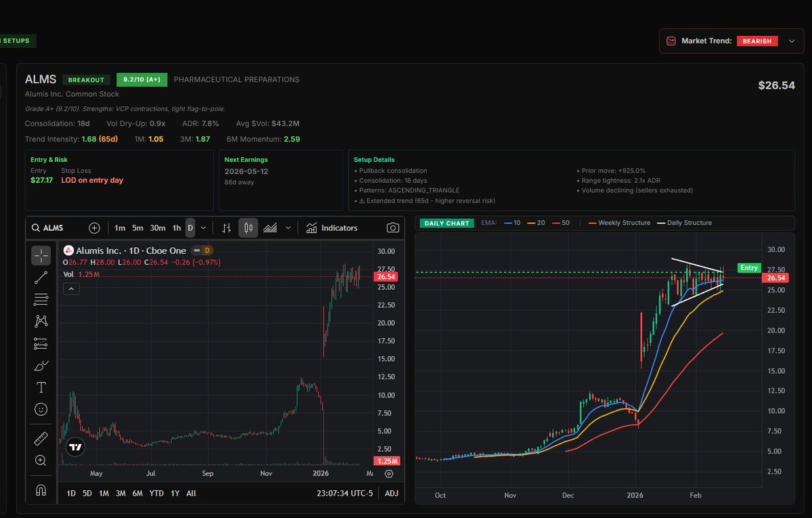This screenshot has height=518, width=812.
Task: Select the D daily interval
Action: [x=190, y=228]
